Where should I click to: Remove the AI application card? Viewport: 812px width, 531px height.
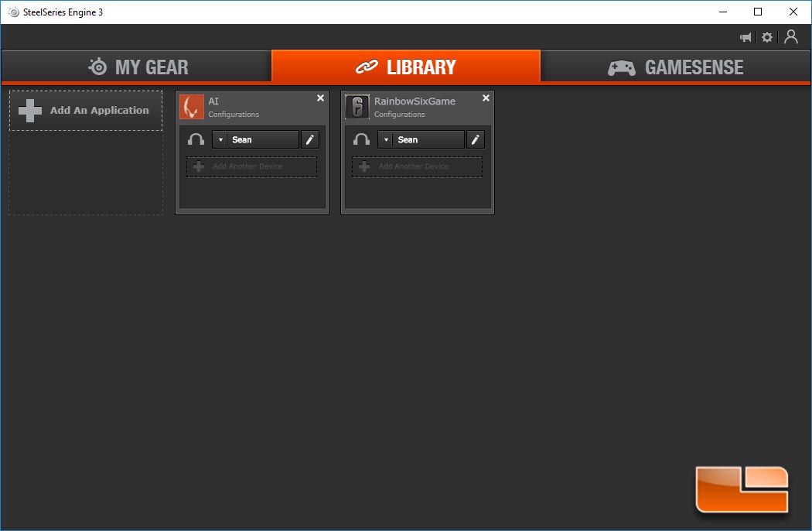[321, 98]
